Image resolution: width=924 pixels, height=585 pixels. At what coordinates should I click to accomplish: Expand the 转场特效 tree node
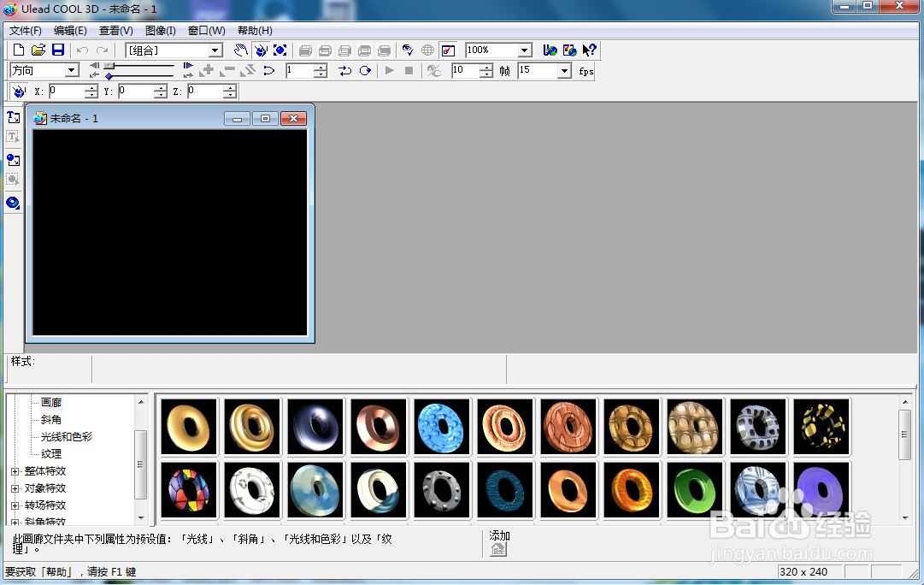(15, 505)
